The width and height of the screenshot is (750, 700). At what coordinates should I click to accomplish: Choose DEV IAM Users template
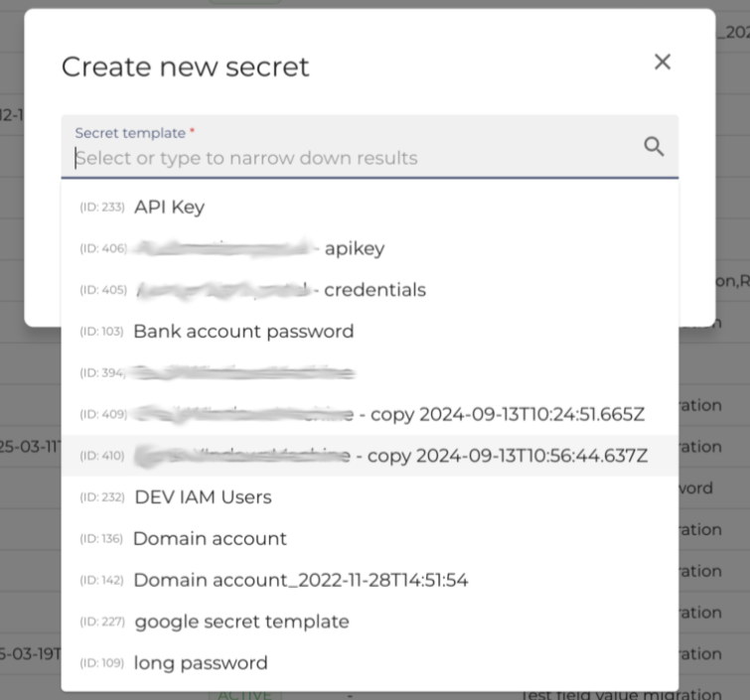coord(370,497)
